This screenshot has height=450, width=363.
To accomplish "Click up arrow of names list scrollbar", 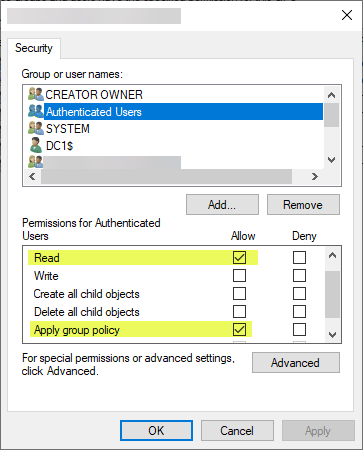I will 331,95.
